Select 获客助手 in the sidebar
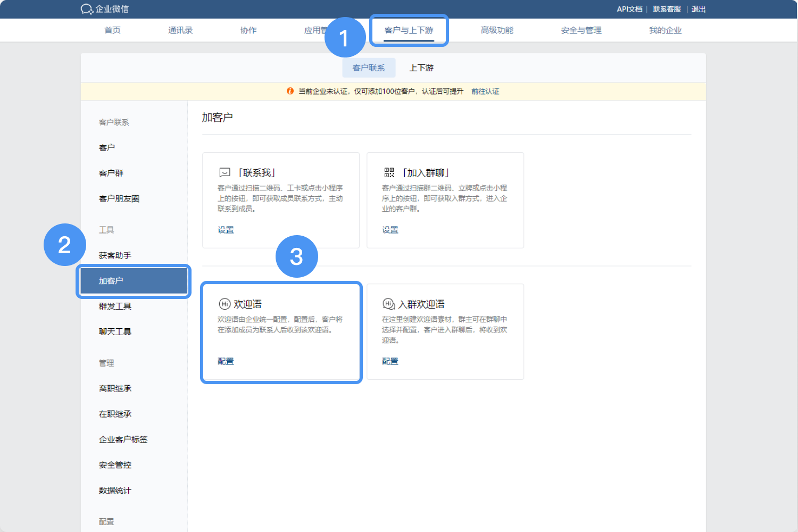 [115, 255]
